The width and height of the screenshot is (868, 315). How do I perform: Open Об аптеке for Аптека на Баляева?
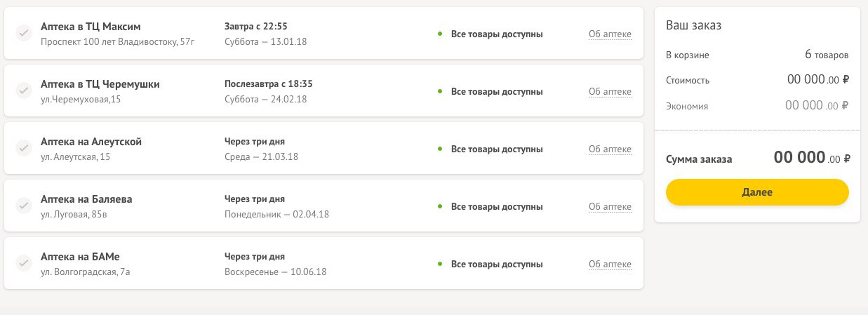point(610,206)
